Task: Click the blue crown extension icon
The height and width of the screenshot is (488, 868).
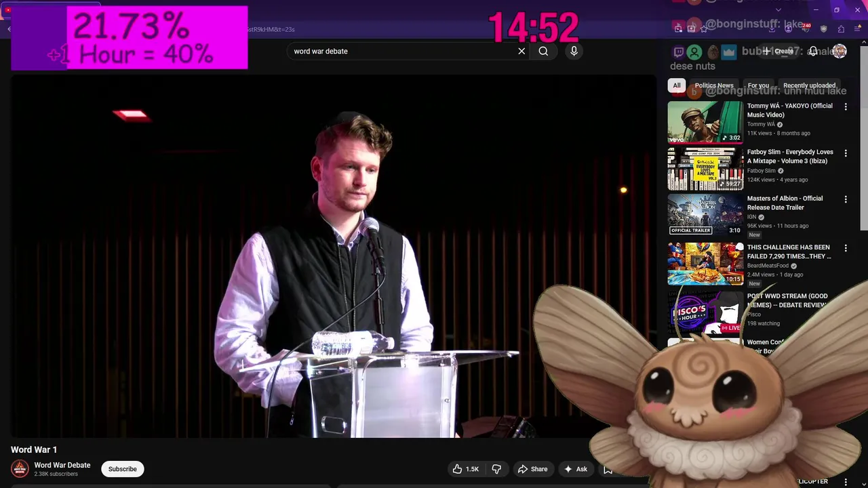Action: point(729,52)
